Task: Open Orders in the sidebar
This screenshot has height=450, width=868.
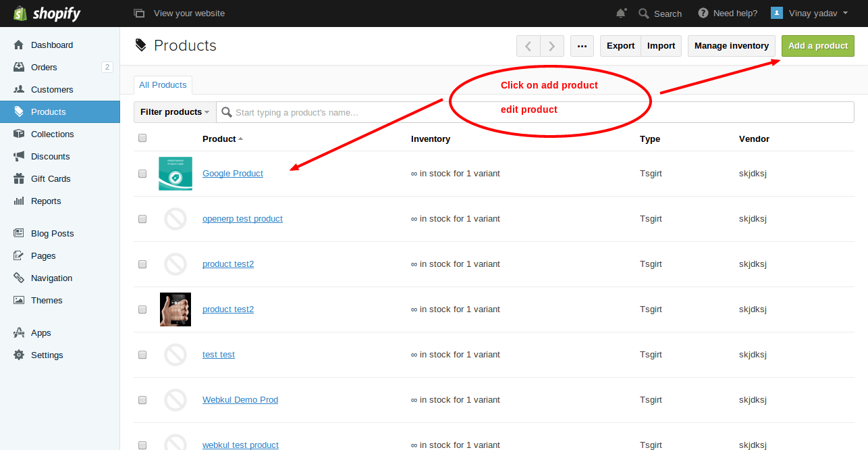Action: pos(60,67)
